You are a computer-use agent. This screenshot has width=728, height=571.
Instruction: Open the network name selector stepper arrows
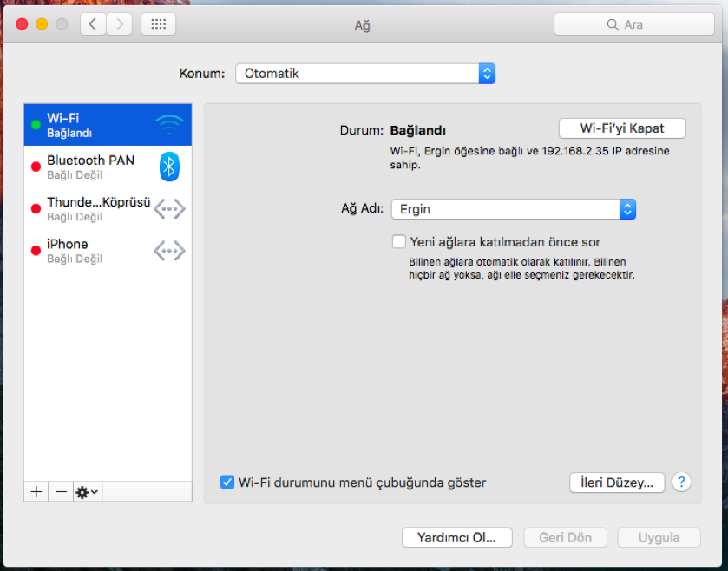[626, 208]
